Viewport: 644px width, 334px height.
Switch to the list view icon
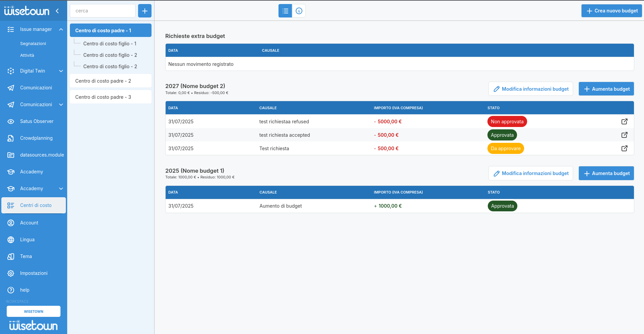pyautogui.click(x=285, y=11)
